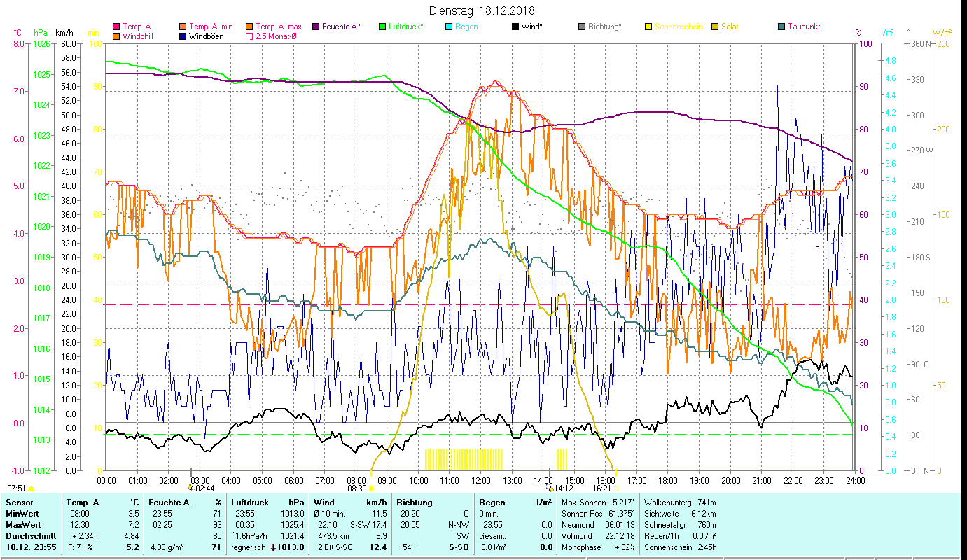Image resolution: width=967 pixels, height=560 pixels.
Task: Click the Windböen blue legend square
Action: 183,36
